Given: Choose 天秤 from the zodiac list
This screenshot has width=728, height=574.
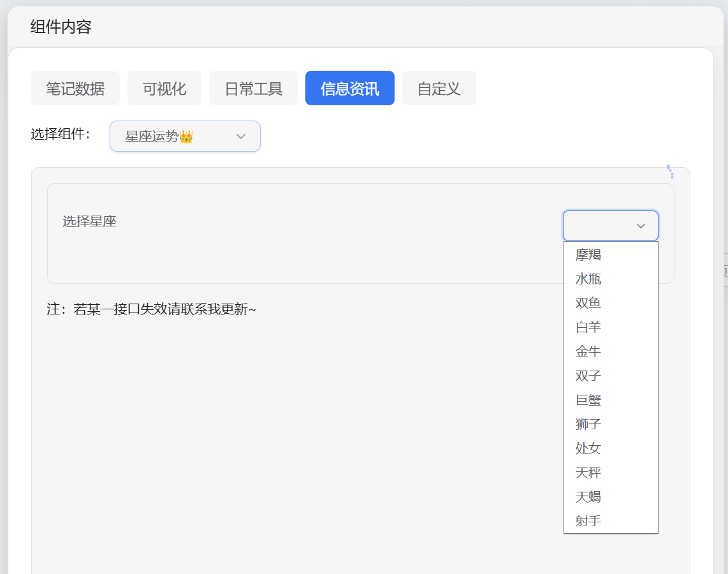Looking at the screenshot, I should coord(611,473).
